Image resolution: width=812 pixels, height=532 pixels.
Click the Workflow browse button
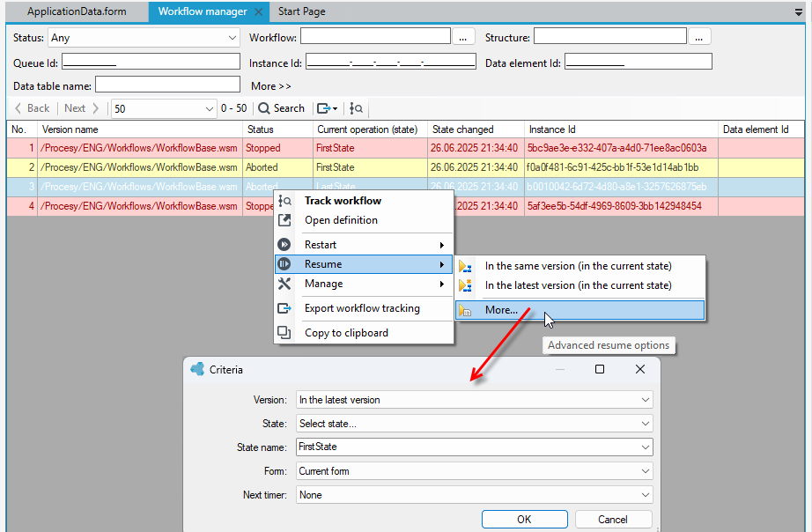click(x=463, y=37)
